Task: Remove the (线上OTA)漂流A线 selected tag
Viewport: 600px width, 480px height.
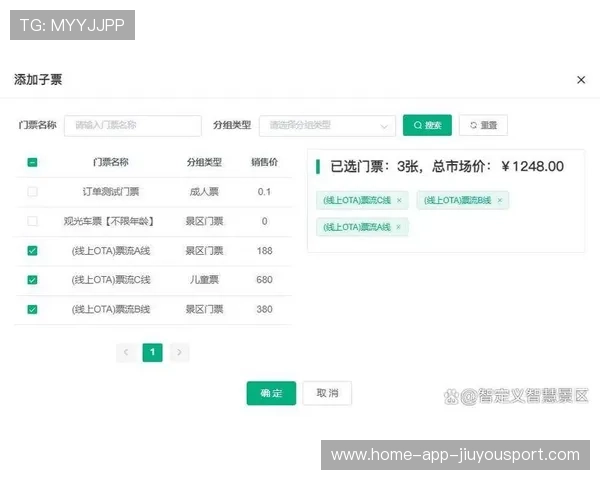Action: pyautogui.click(x=398, y=227)
